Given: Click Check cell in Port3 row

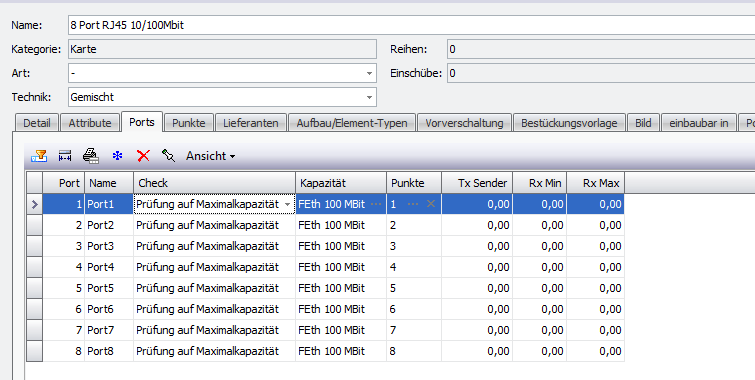Looking at the screenshot, I should coord(214,246).
